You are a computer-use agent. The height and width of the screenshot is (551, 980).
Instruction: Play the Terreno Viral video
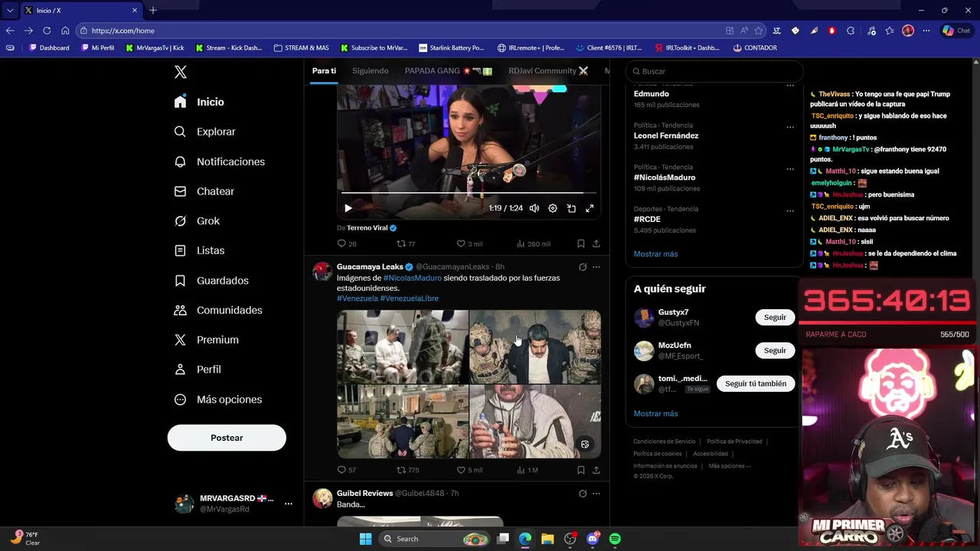pos(348,208)
